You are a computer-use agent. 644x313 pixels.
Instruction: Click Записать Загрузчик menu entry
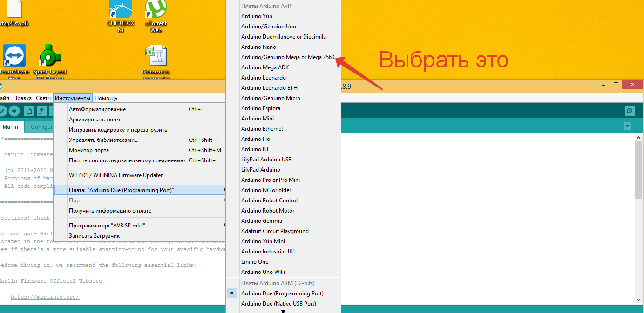95,236
